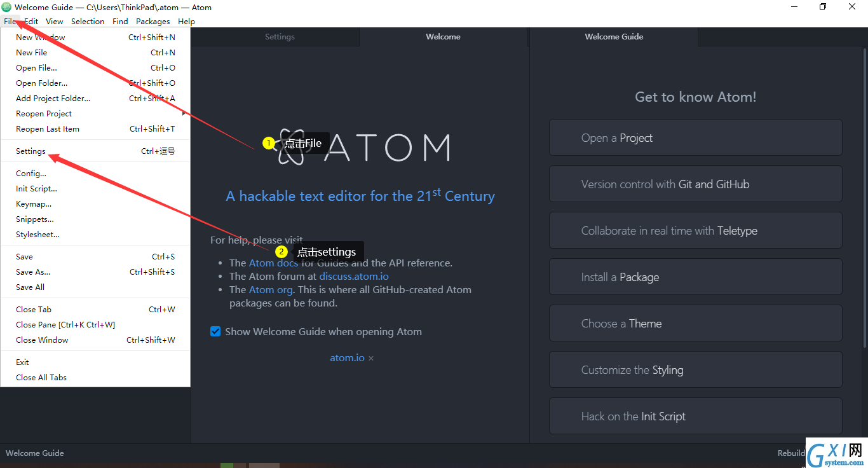Switch to the Welcome tab
The height and width of the screenshot is (468, 868).
point(443,37)
